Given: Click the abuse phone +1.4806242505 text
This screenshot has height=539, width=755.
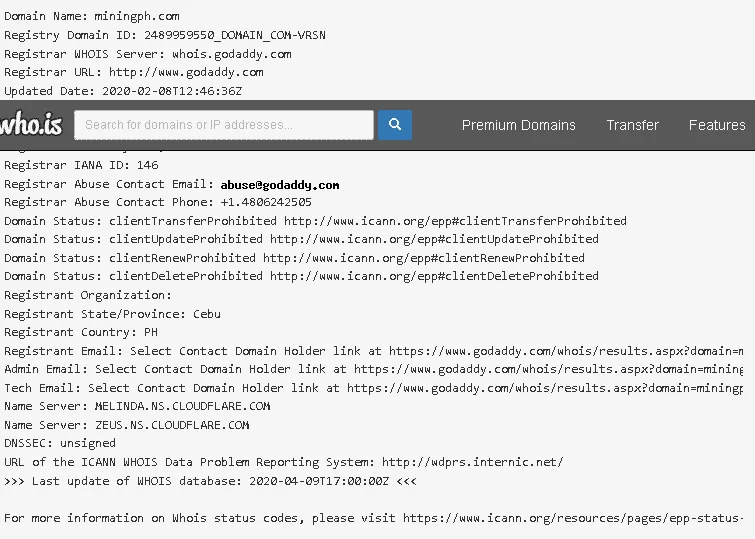Looking at the screenshot, I should pos(266,202).
